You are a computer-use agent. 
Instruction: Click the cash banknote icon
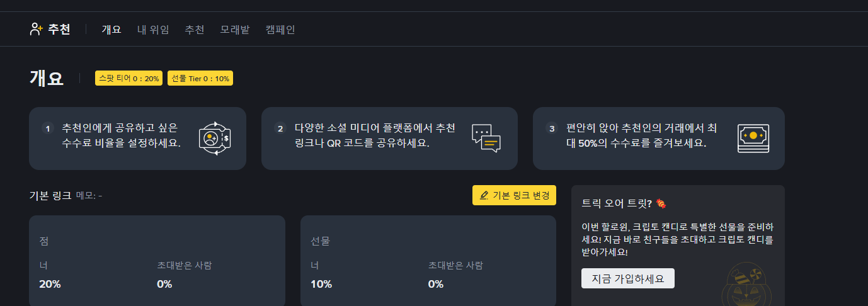pyautogui.click(x=753, y=139)
